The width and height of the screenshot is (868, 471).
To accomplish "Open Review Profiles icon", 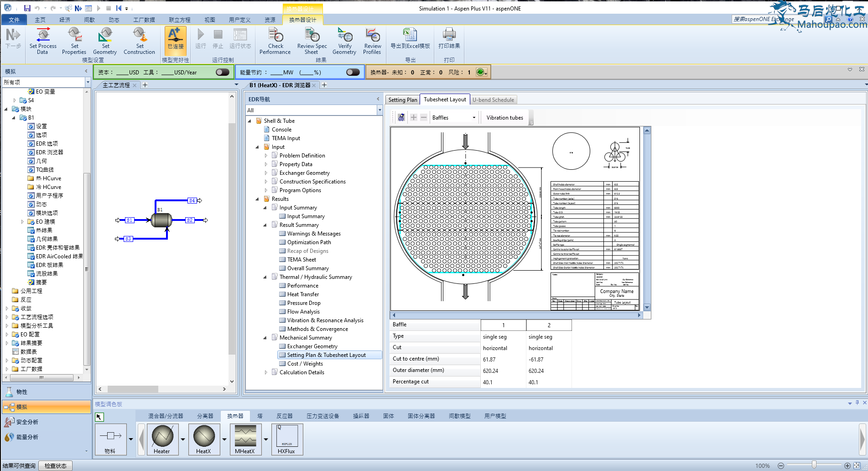I will click(372, 41).
